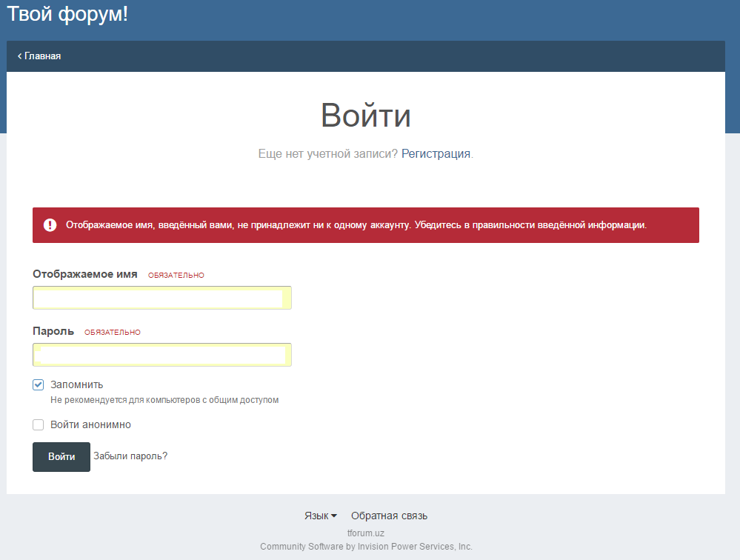Open Community Software by Invision link
740x560 pixels.
click(366, 547)
